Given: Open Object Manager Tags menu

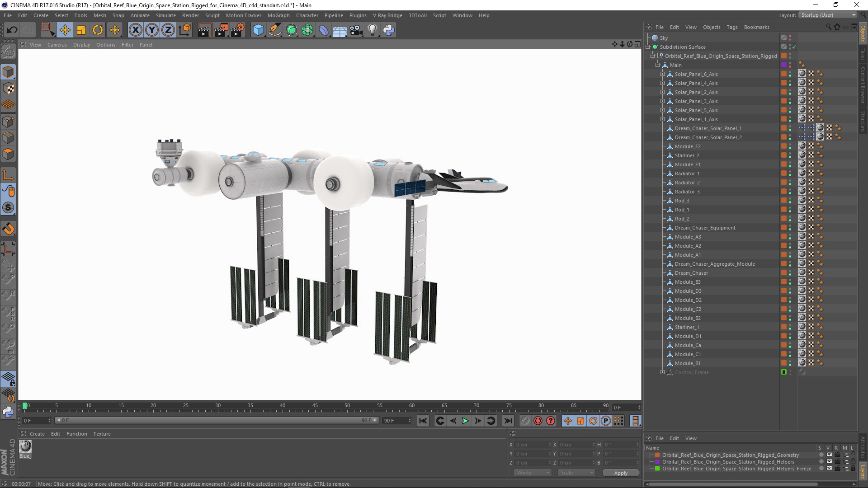Looking at the screenshot, I should [732, 27].
